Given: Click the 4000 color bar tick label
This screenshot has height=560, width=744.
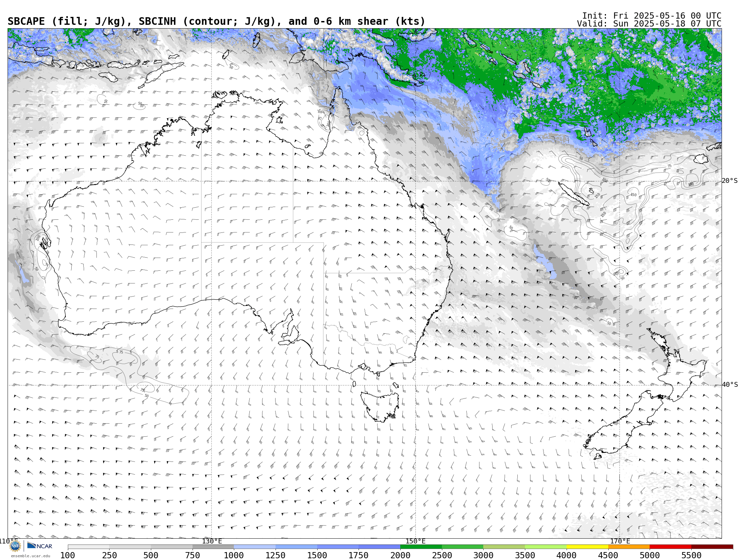Looking at the screenshot, I should pyautogui.click(x=567, y=555).
